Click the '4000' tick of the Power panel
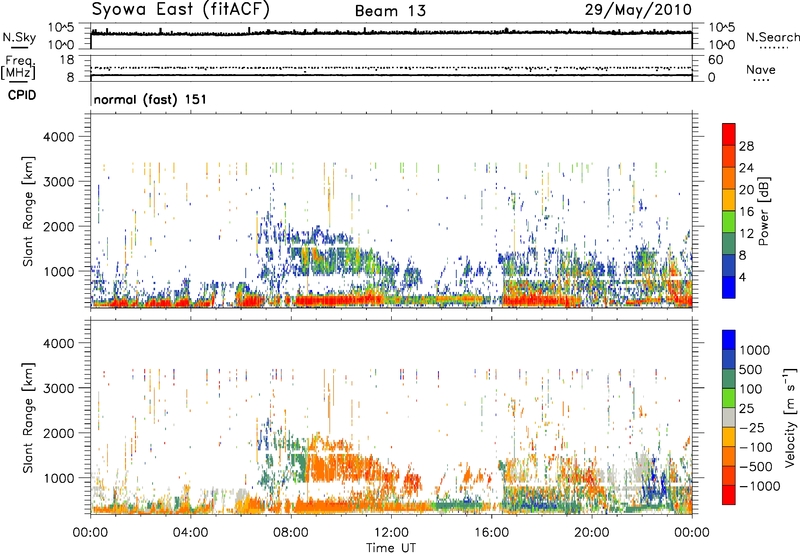Screen dimensions: 800x554 (58, 137)
